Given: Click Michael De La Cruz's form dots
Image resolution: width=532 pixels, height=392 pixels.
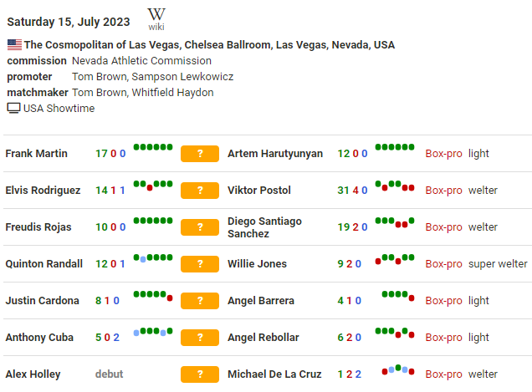Looking at the screenshot, I should click(398, 369).
